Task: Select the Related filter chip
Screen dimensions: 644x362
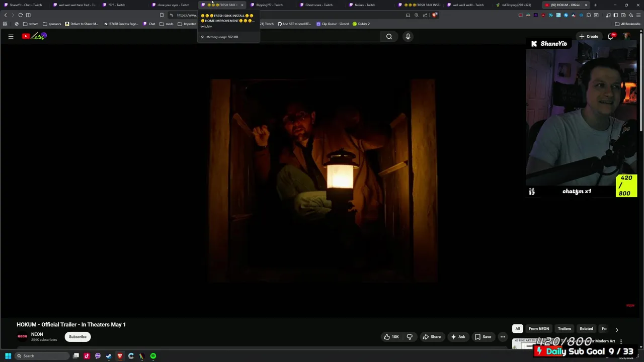Action: (586, 329)
